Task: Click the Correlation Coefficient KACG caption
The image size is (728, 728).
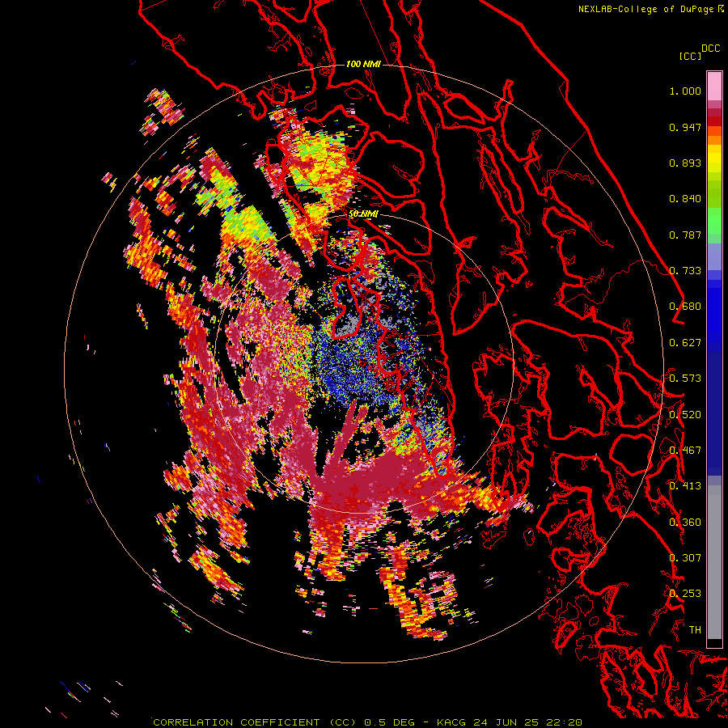Action: [x=368, y=722]
